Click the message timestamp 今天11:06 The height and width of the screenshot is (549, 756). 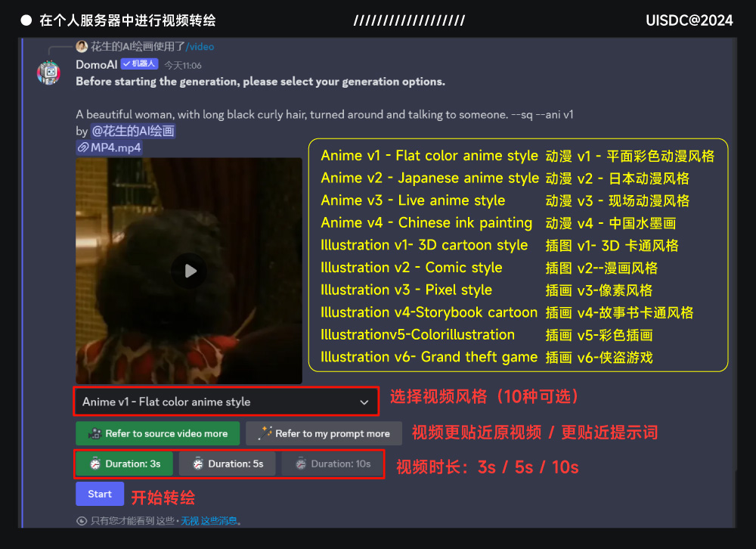click(x=183, y=66)
